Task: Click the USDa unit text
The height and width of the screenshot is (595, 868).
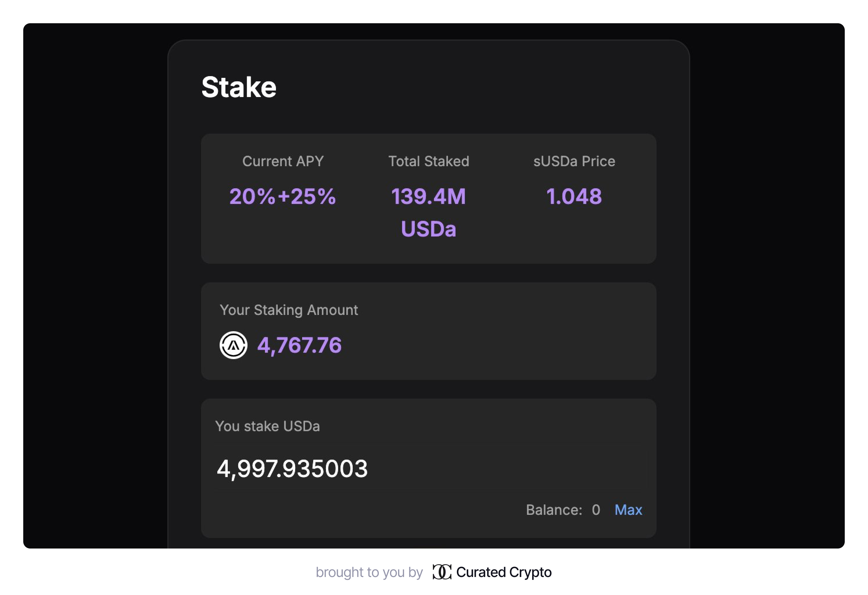Action: pyautogui.click(x=428, y=229)
